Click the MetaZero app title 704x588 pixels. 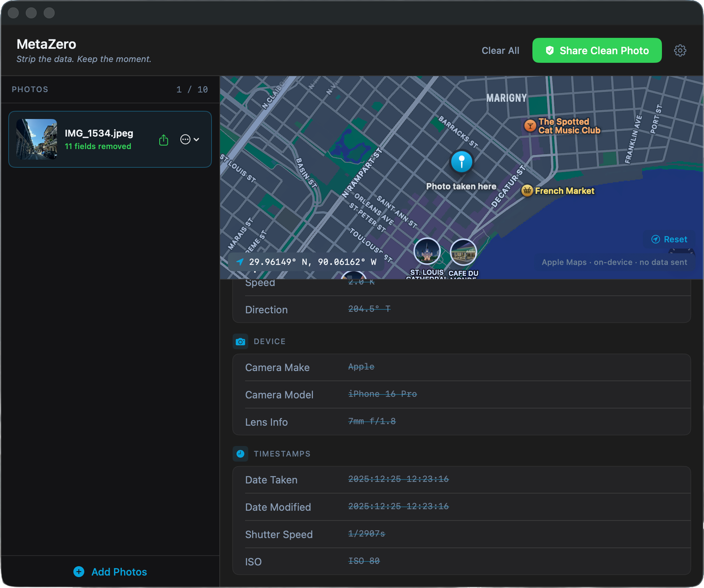click(x=46, y=44)
